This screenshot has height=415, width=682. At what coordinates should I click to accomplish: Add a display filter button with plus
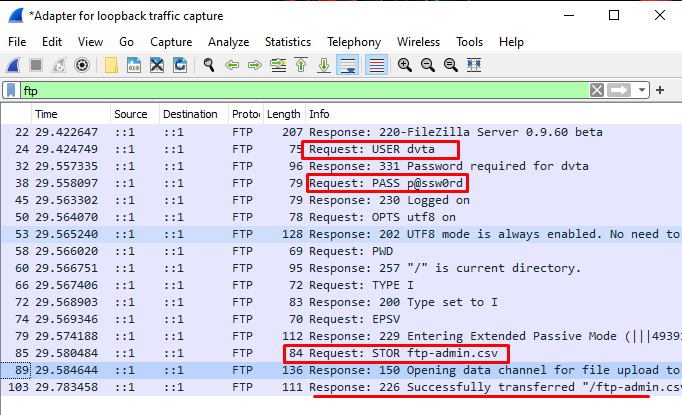(x=660, y=90)
